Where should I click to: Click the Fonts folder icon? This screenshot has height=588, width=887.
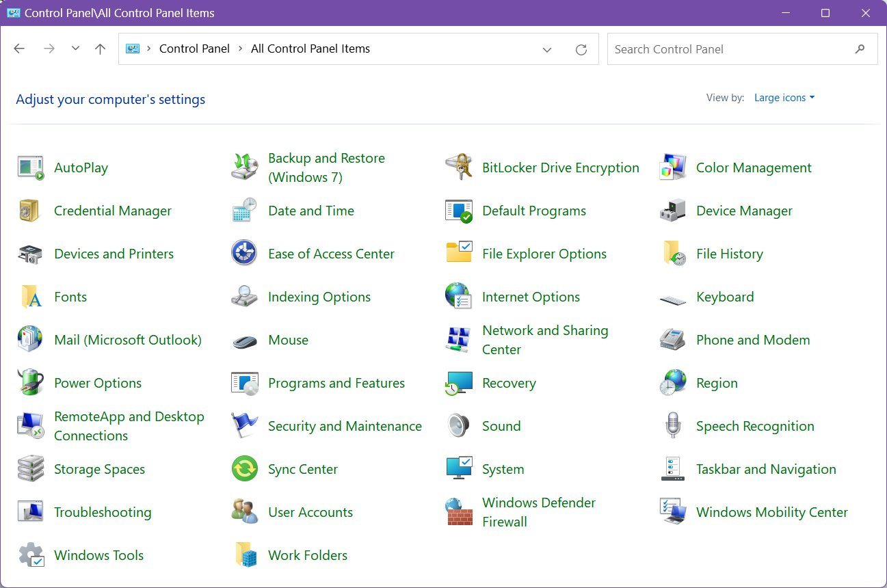31,297
